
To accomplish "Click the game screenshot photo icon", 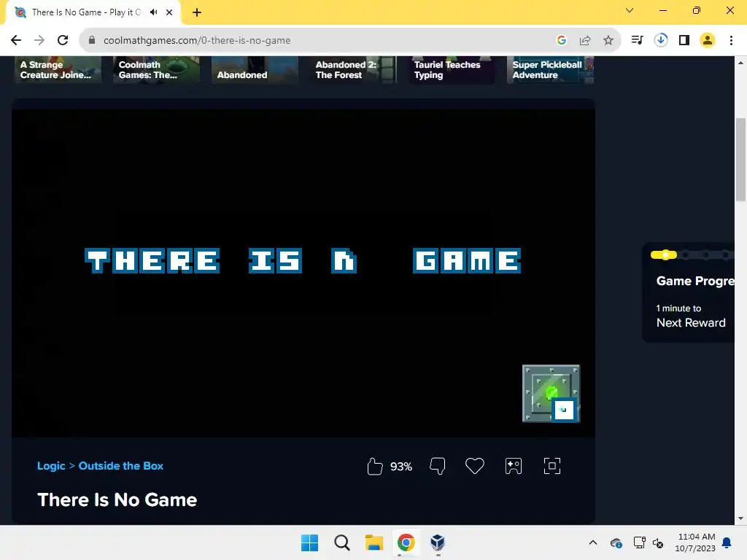I will [514, 466].
